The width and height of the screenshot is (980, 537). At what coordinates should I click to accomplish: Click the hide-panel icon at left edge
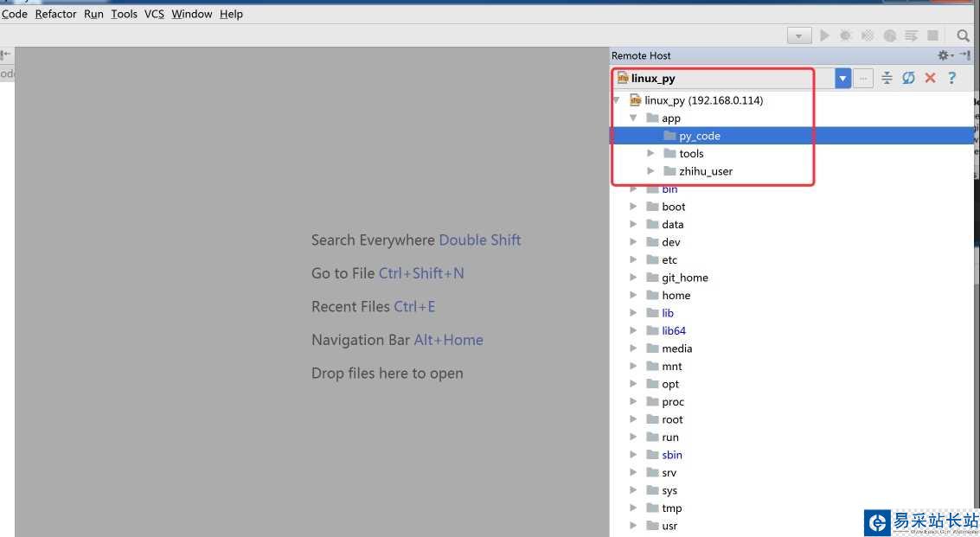click(x=6, y=55)
